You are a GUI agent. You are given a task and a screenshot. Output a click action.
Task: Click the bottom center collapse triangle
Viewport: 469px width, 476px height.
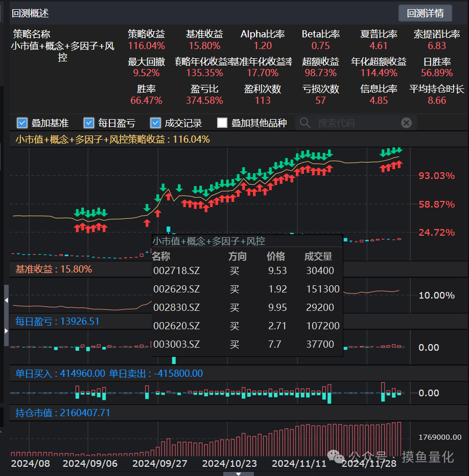238,473
